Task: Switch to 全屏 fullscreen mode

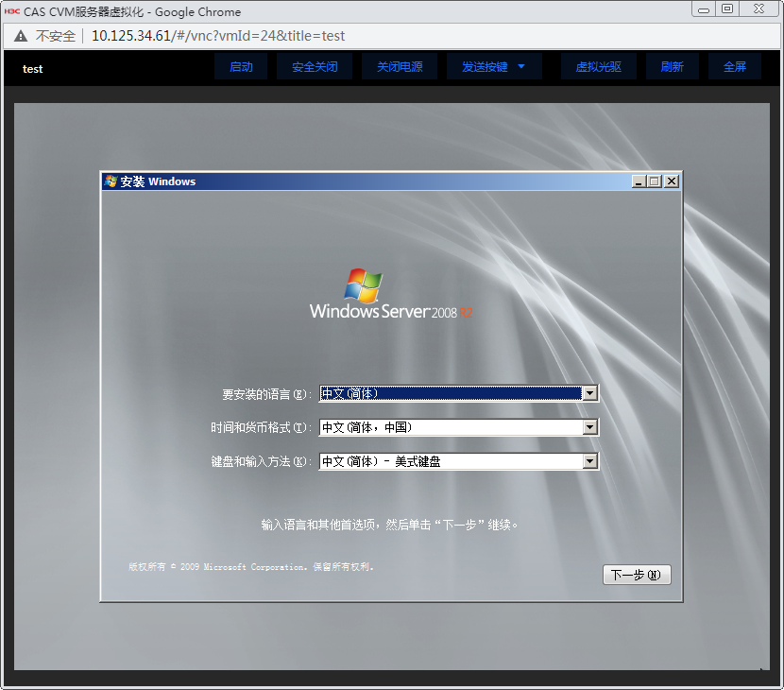Action: tap(734, 67)
